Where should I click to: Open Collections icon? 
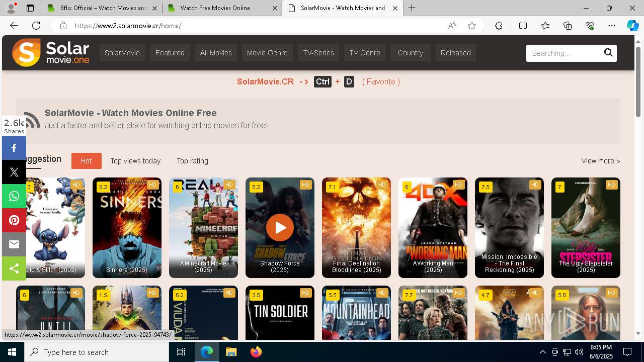[568, 26]
